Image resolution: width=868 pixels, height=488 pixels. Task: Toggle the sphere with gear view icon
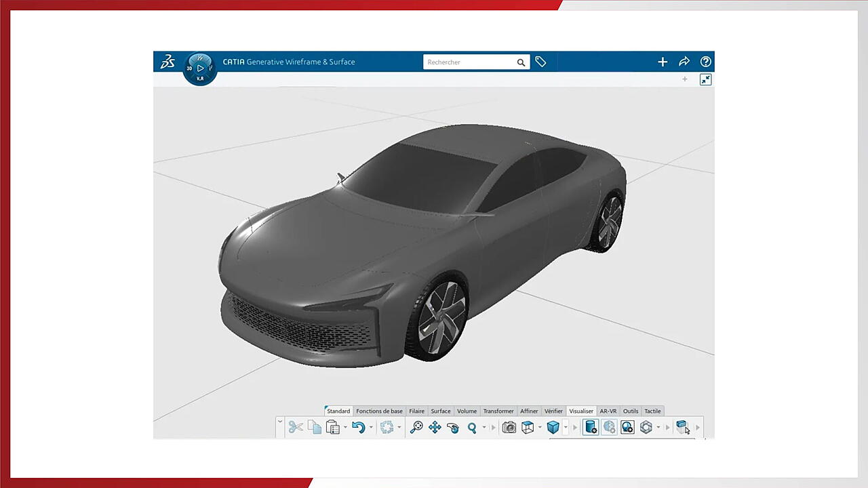[x=609, y=427]
